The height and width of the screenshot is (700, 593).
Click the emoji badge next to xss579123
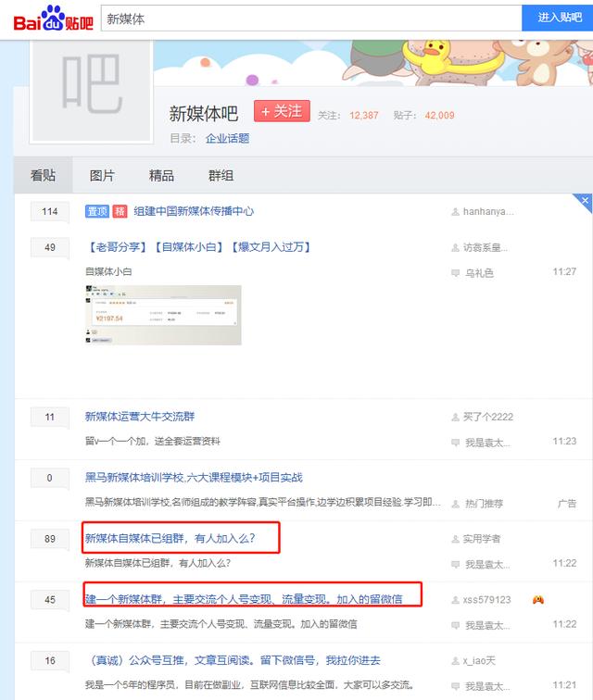(538, 600)
